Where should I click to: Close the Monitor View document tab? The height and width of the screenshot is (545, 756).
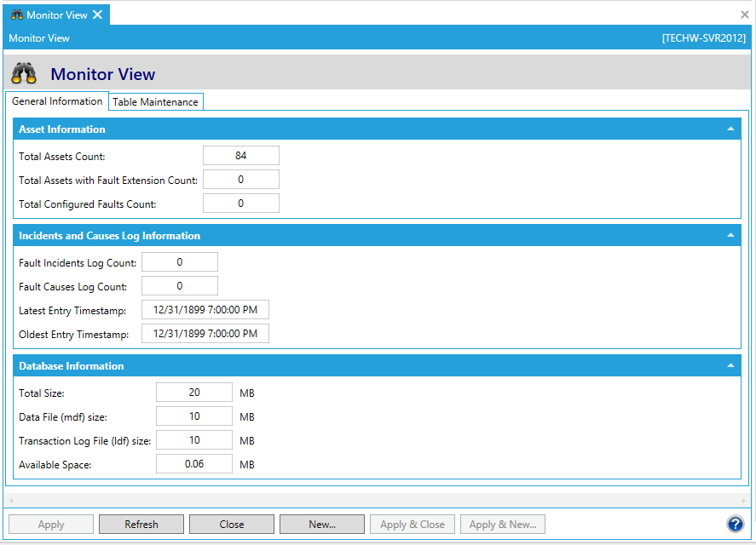[98, 14]
